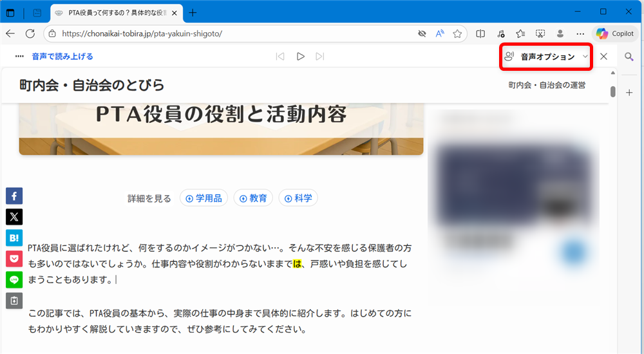Share the article on X
This screenshot has height=354, width=644.
tap(14, 217)
